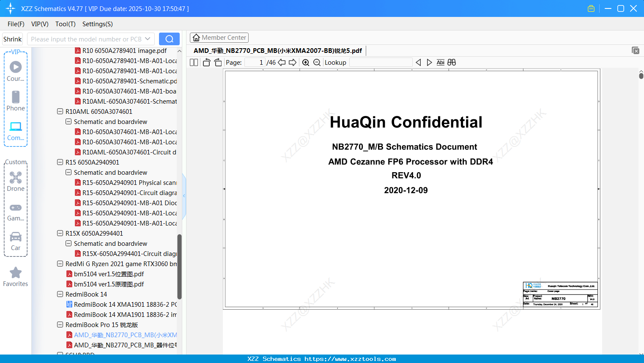Click the magnifier search button
Screen dimensions: 644x363
[x=169, y=39]
